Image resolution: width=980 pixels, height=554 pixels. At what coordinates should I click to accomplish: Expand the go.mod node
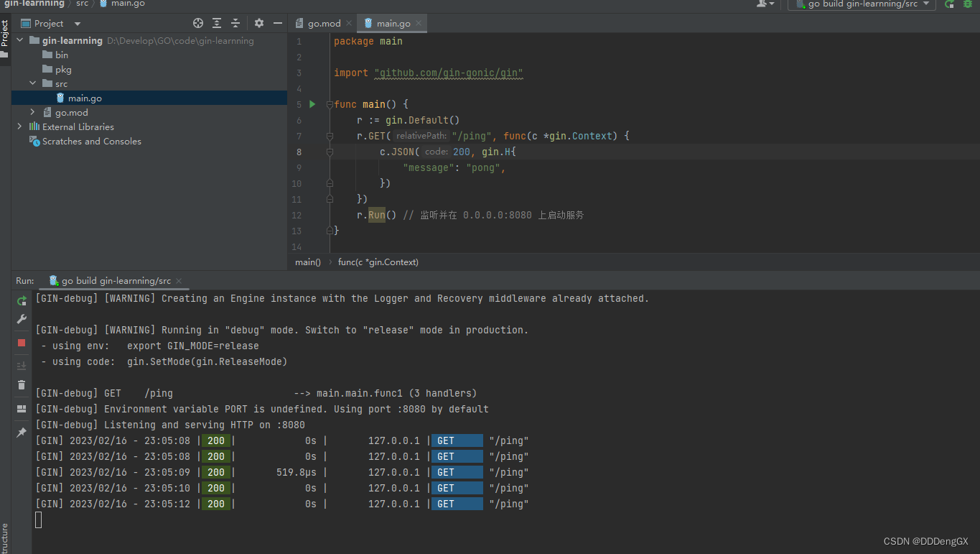click(32, 113)
